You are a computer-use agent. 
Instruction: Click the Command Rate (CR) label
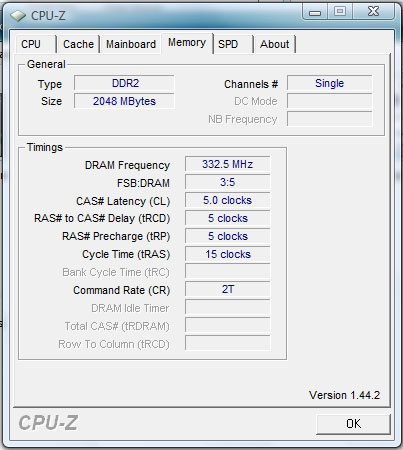(x=122, y=290)
